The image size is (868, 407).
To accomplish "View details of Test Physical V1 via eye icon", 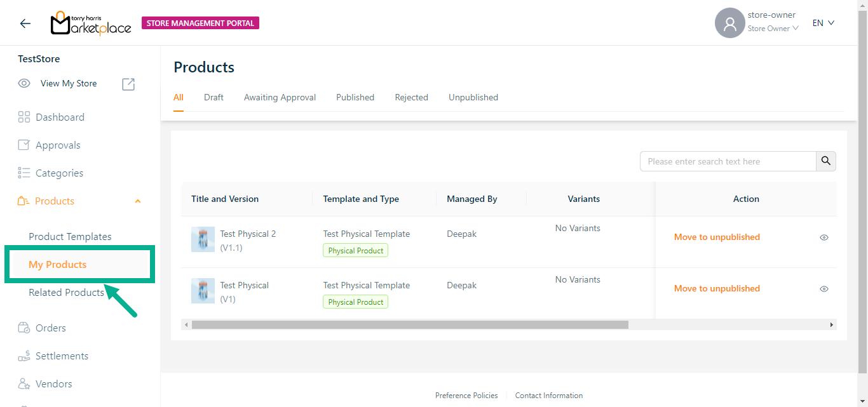I will (824, 289).
